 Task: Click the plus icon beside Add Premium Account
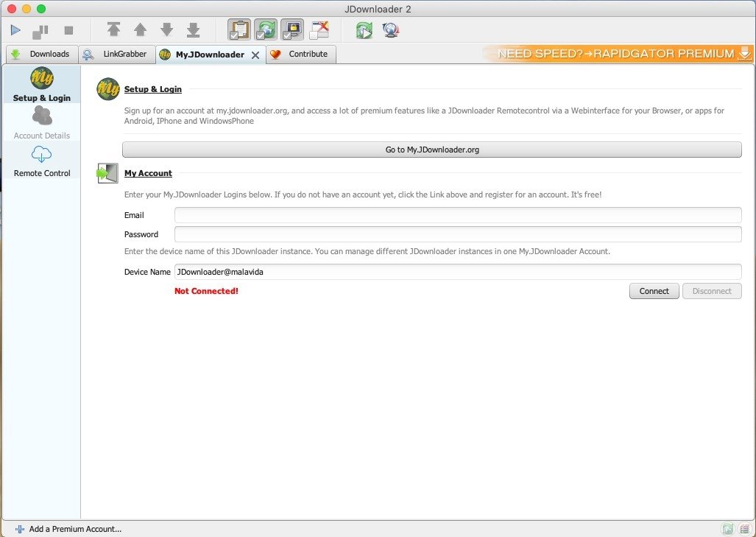(x=20, y=530)
